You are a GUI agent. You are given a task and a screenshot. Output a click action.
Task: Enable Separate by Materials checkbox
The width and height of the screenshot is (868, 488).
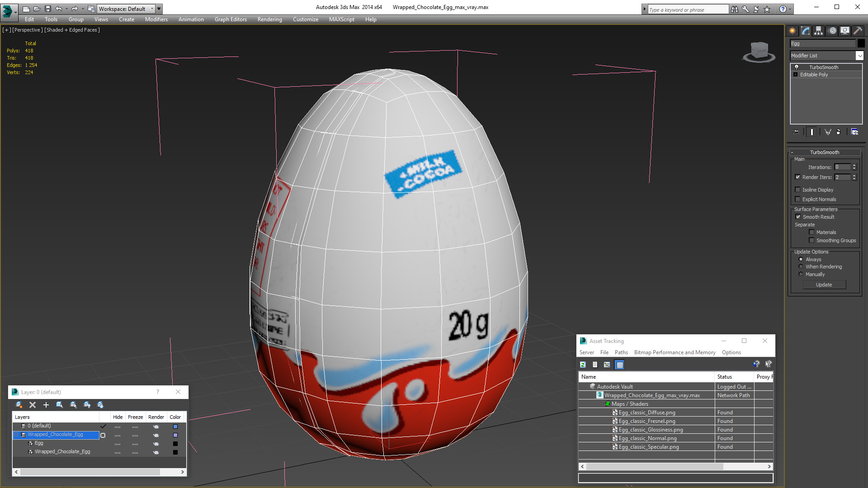click(x=812, y=232)
